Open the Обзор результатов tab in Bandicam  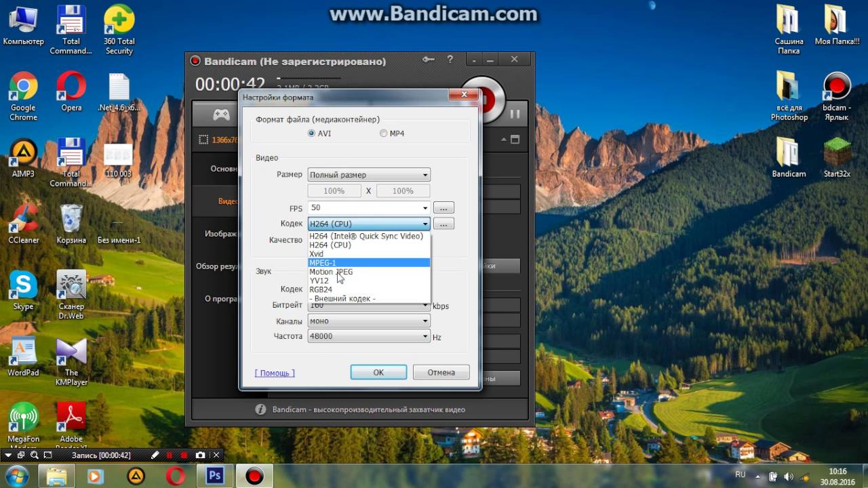tap(217, 266)
